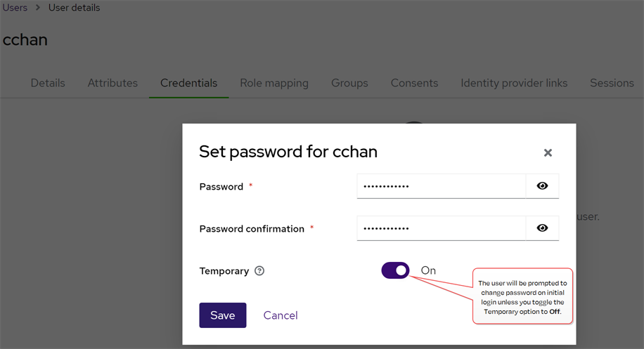Close the Set password dialog with X
The height and width of the screenshot is (349, 644).
tap(548, 152)
